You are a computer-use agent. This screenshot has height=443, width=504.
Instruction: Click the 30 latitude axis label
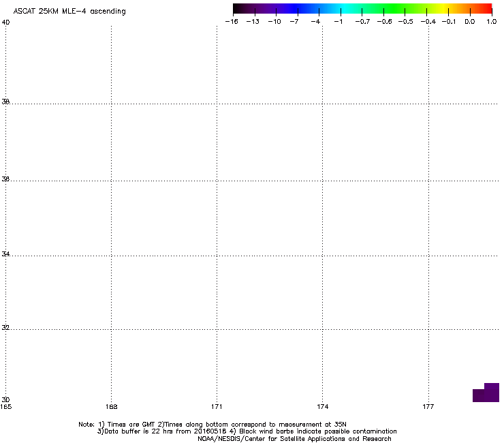tap(5, 399)
